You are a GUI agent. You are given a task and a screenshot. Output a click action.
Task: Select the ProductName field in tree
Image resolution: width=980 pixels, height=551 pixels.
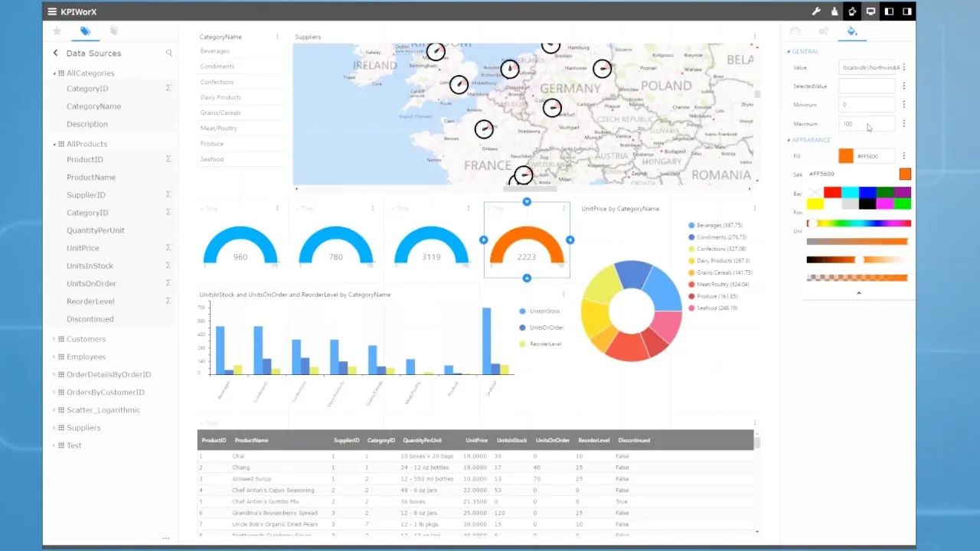tap(91, 177)
